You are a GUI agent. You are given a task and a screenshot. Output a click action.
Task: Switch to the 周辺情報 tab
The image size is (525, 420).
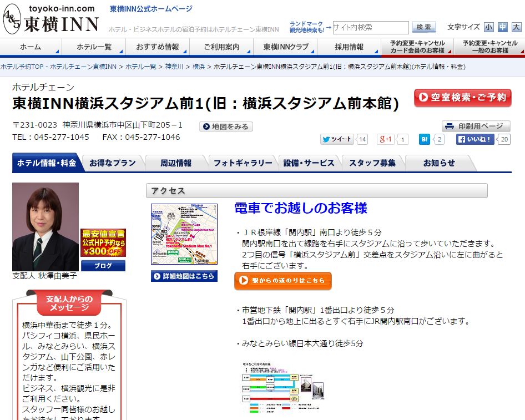coord(176,163)
